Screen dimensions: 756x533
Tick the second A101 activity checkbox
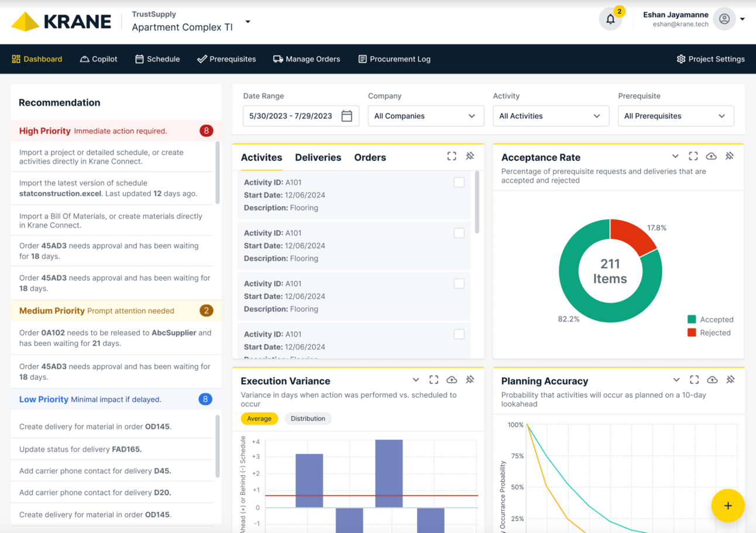tap(459, 233)
